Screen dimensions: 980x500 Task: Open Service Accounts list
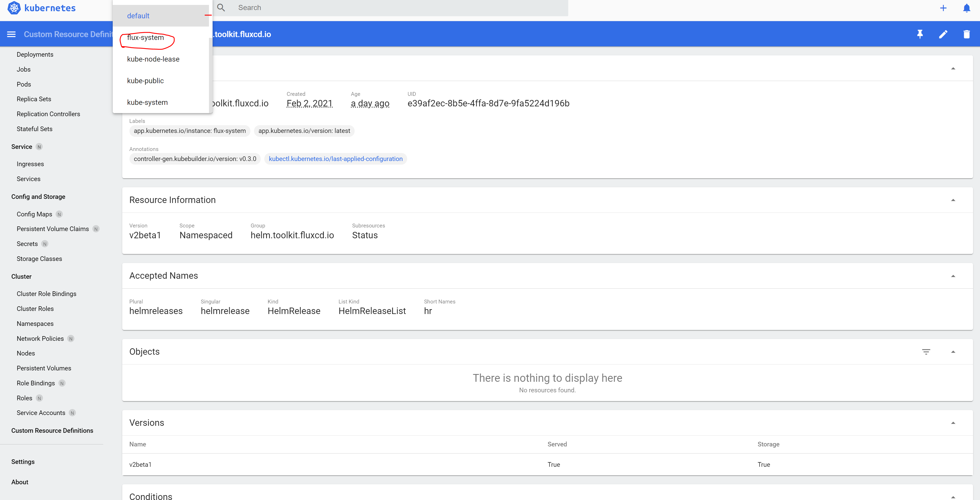coord(41,413)
